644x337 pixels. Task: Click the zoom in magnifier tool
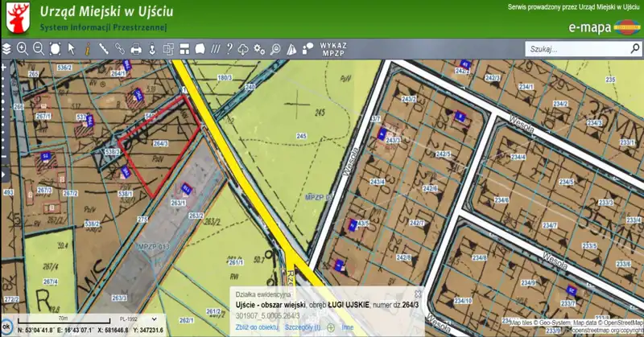pos(23,49)
